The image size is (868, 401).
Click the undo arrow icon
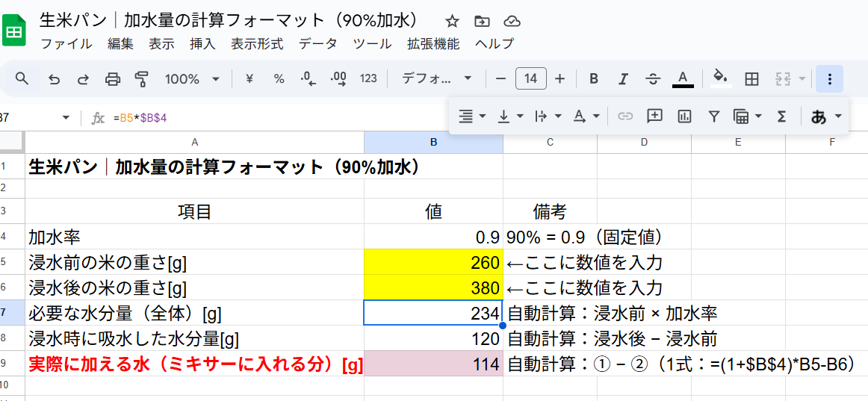pyautogui.click(x=54, y=78)
